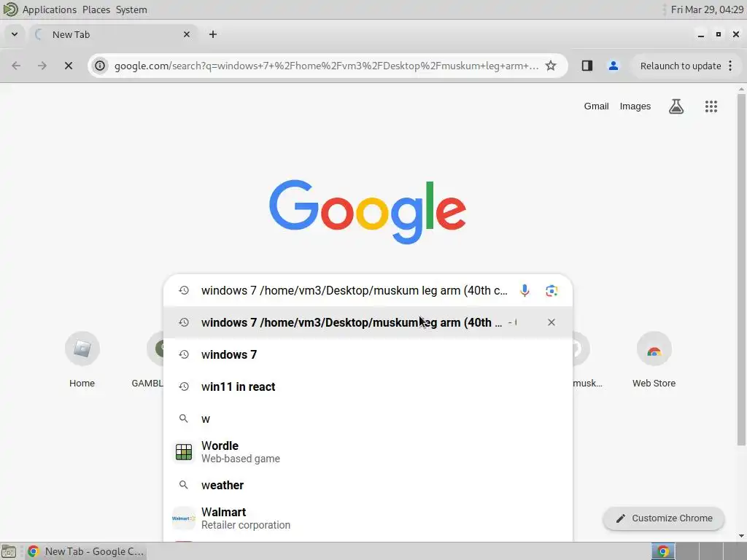The image size is (747, 560).
Task: Select the 'w' search suggestion
Action: coord(368,419)
